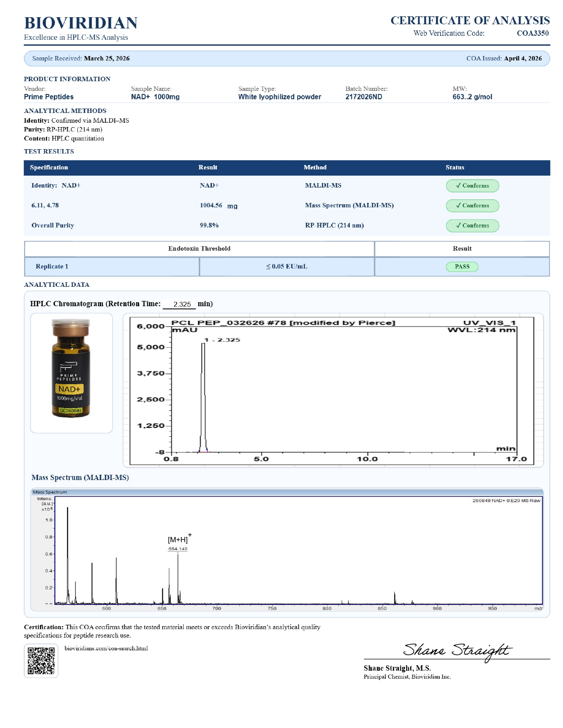Click the Conforms badge for Identity row
Image resolution: width=563 pixels, height=728 pixels.
pos(472,186)
